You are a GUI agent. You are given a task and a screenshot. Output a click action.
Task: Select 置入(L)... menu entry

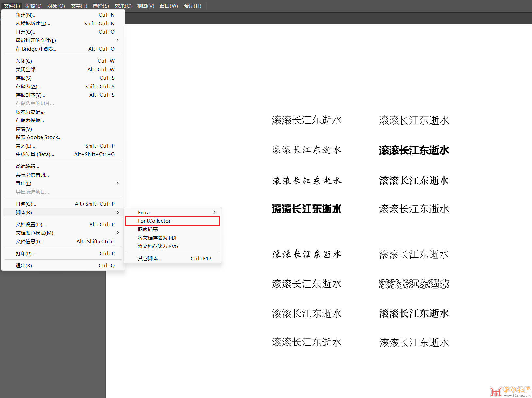pyautogui.click(x=63, y=146)
